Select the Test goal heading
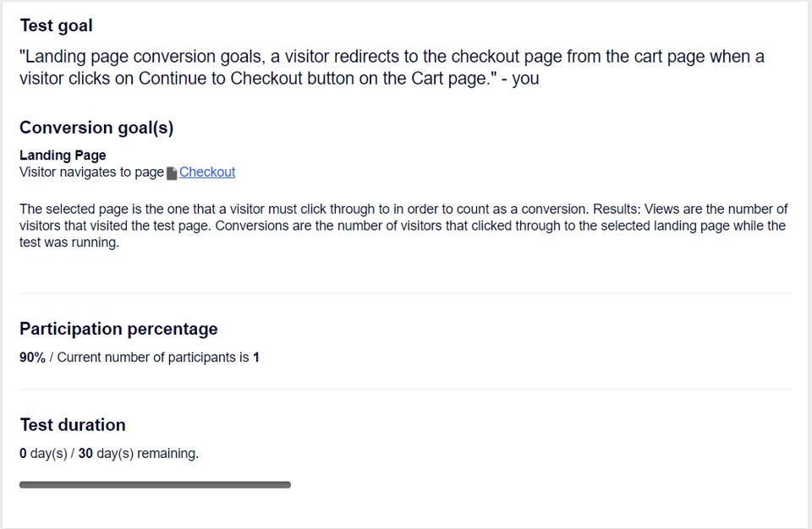 56,25
